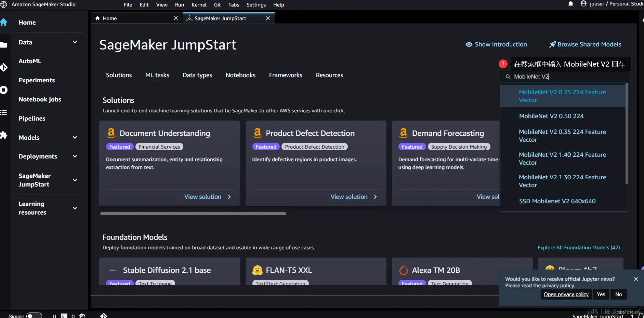This screenshot has height=318, width=644.
Task: Close the Jupyter news notification
Action: [636, 279]
